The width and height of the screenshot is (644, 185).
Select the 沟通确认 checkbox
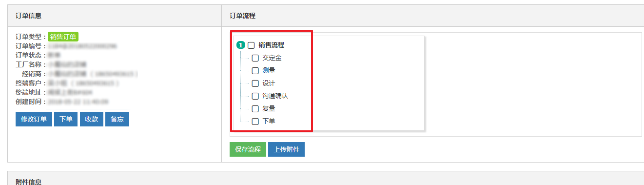click(255, 96)
